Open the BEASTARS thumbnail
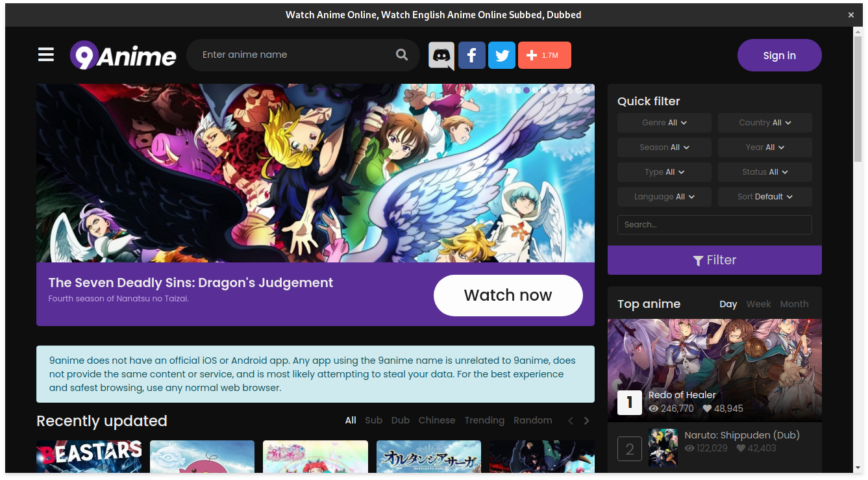This screenshot has height=480, width=868. tap(89, 457)
